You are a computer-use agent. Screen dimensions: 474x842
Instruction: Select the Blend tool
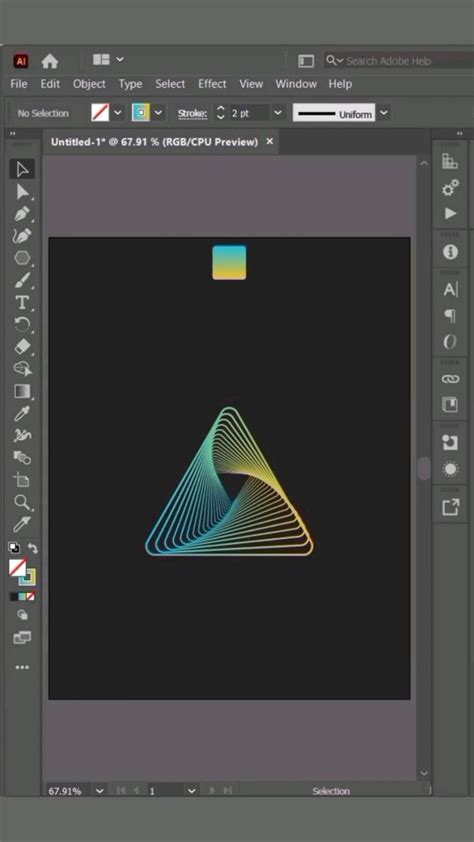(22, 458)
